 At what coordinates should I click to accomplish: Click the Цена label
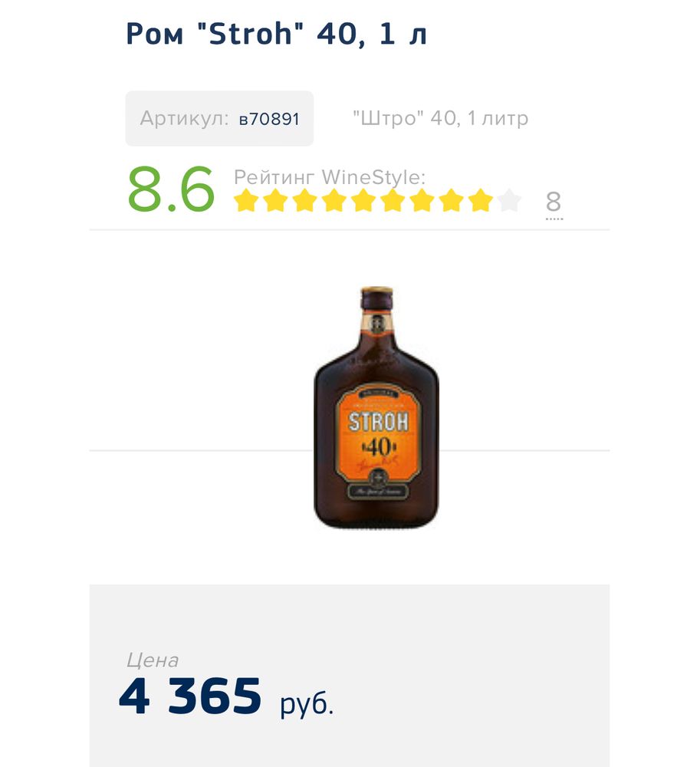click(x=153, y=660)
